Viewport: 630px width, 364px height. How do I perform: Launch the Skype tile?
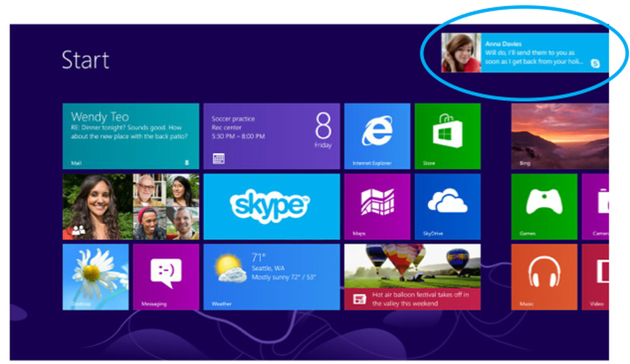pos(272,207)
